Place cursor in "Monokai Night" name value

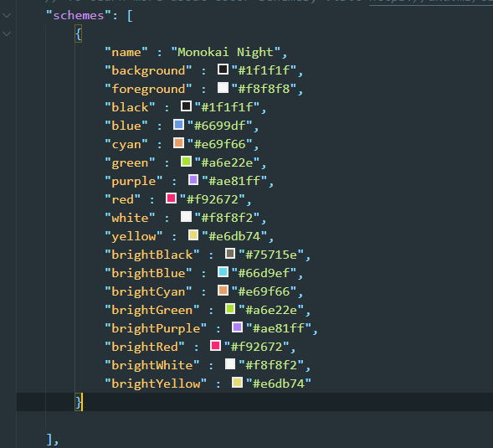pyautogui.click(x=225, y=52)
